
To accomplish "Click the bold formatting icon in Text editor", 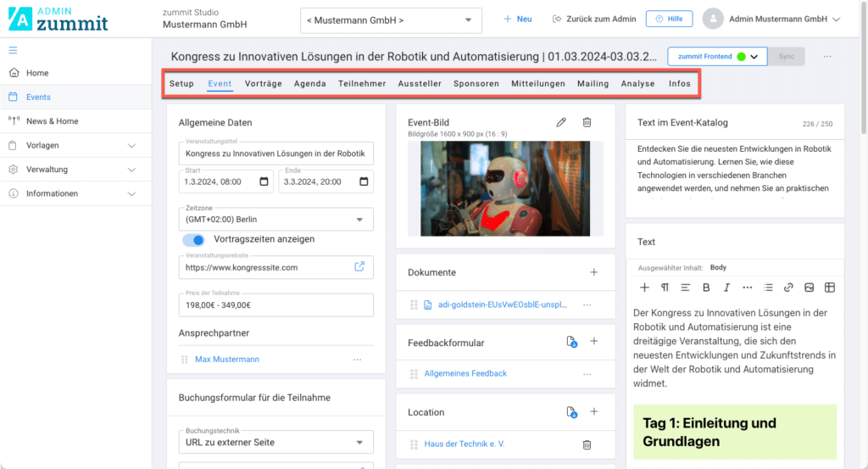I will tap(706, 288).
